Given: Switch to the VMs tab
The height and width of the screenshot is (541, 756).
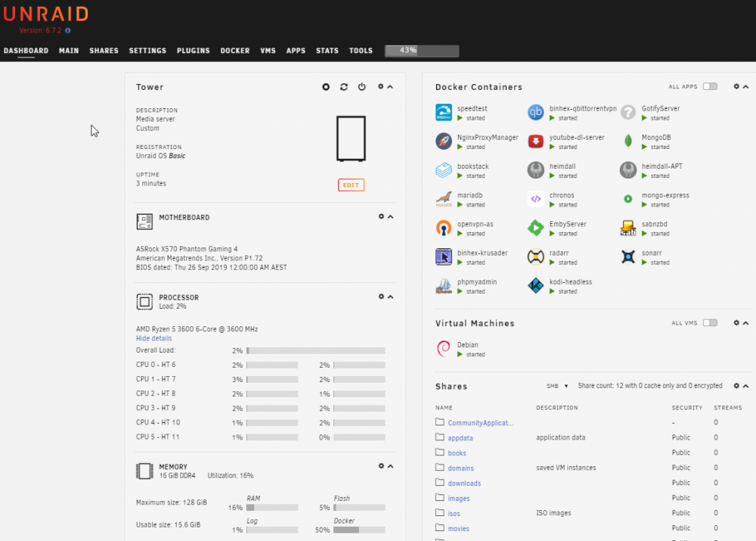Looking at the screenshot, I should tap(268, 51).
